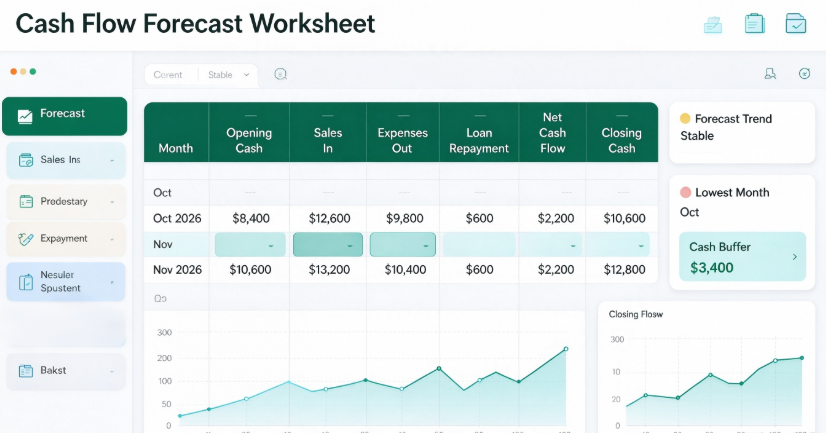Click the Stable forecast trend value
826x433 pixels.
click(x=697, y=136)
